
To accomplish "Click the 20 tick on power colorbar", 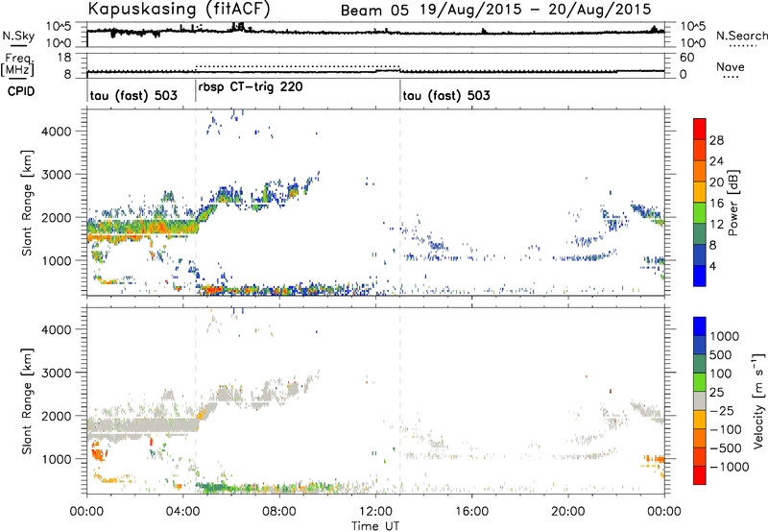I will tap(716, 182).
